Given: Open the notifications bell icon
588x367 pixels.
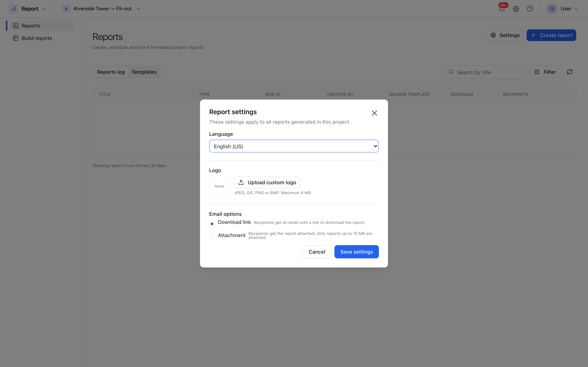Looking at the screenshot, I should pyautogui.click(x=502, y=9).
